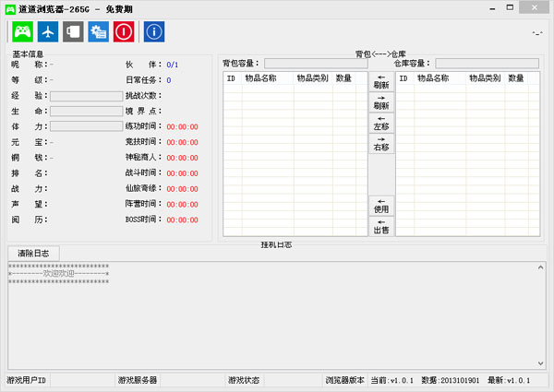Screen dimensions: 554x392
Task: Click the green game controller icon
Action: [22, 31]
